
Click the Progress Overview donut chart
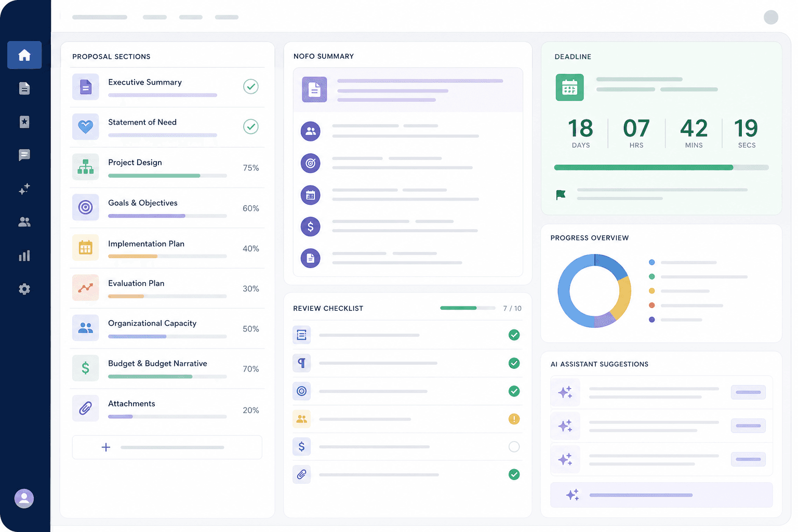coord(594,291)
